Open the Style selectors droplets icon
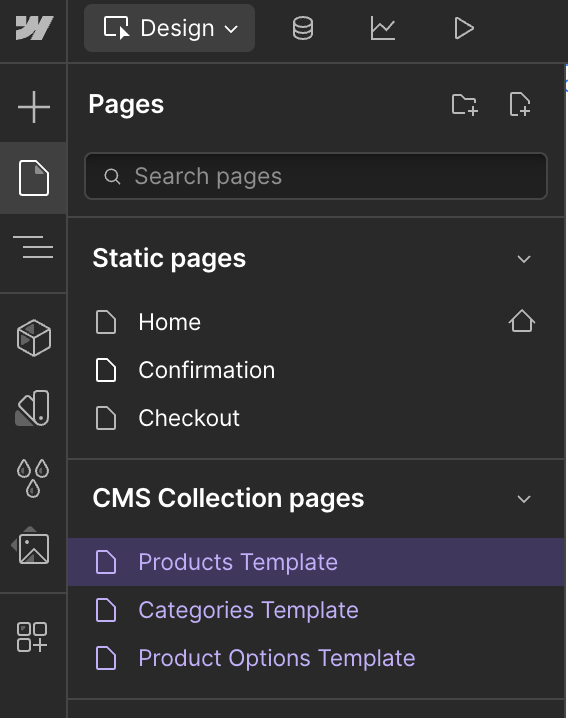Screen dimensions: 568x718 (x=33, y=478)
